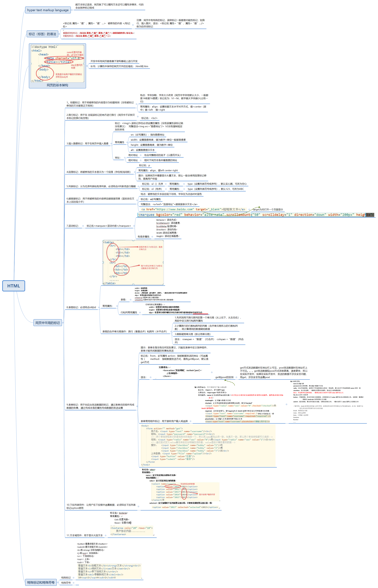Click the doctype html code image
Viewport: 378px width, 588px height.
coord(57,63)
